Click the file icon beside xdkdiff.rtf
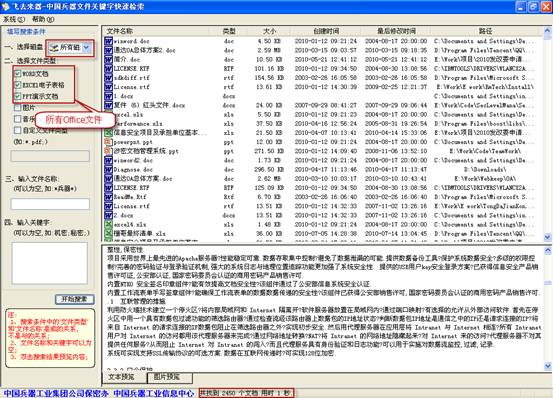 pyautogui.click(x=108, y=78)
